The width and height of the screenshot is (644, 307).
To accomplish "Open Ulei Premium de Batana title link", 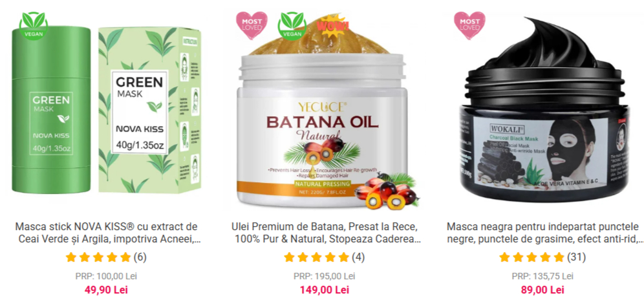I will coord(326,233).
